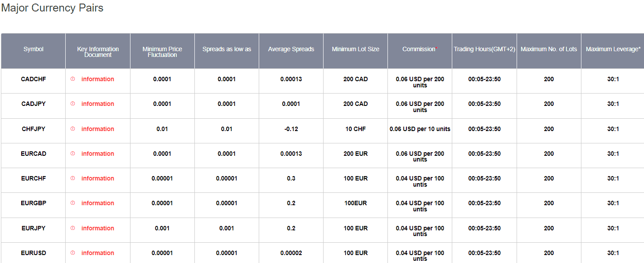Click the info icon in EURJPY row
644x263 pixels.
(x=73, y=228)
